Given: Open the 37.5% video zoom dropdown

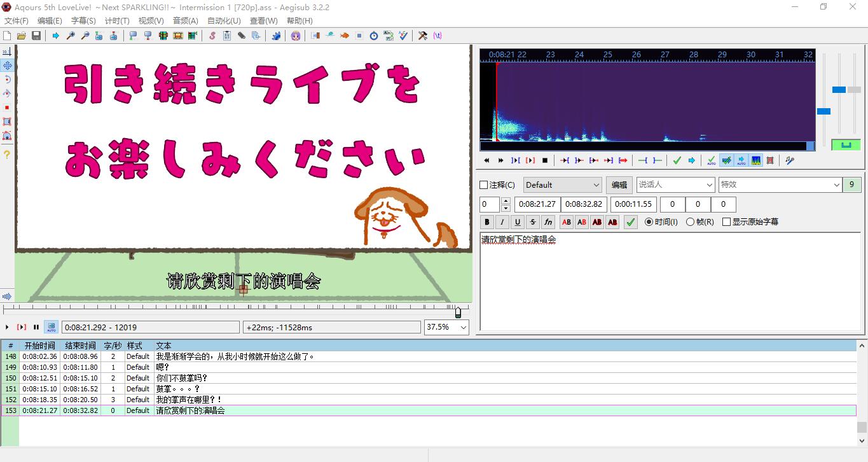Looking at the screenshot, I should 446,327.
